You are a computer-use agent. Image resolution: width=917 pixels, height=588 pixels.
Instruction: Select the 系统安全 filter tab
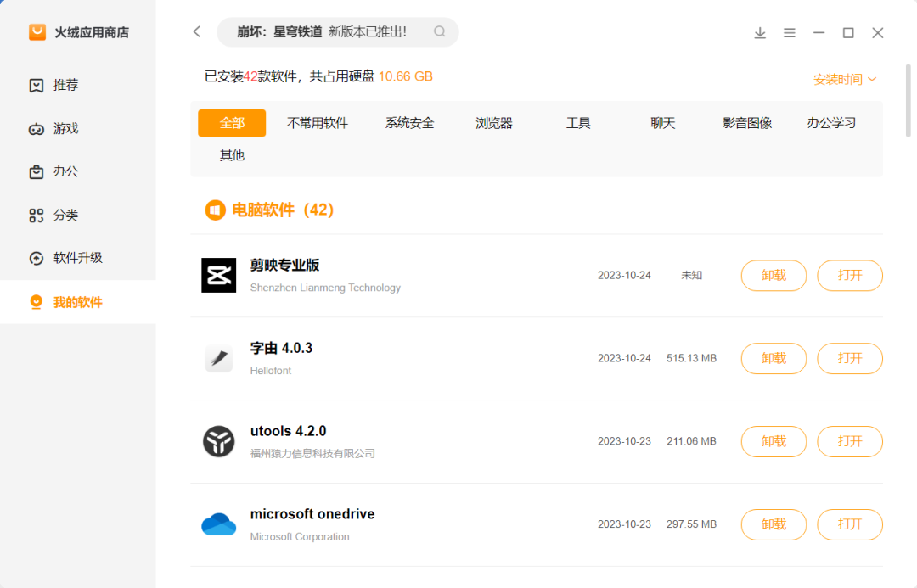[409, 123]
